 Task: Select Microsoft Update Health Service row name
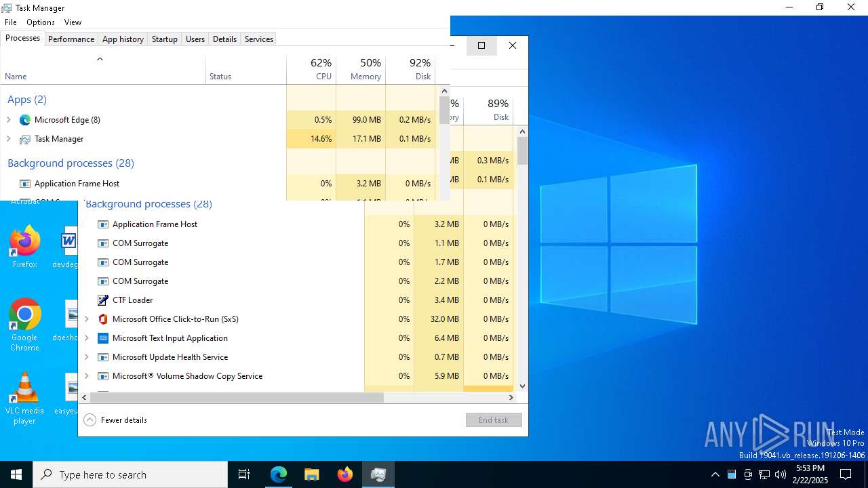[170, 357]
